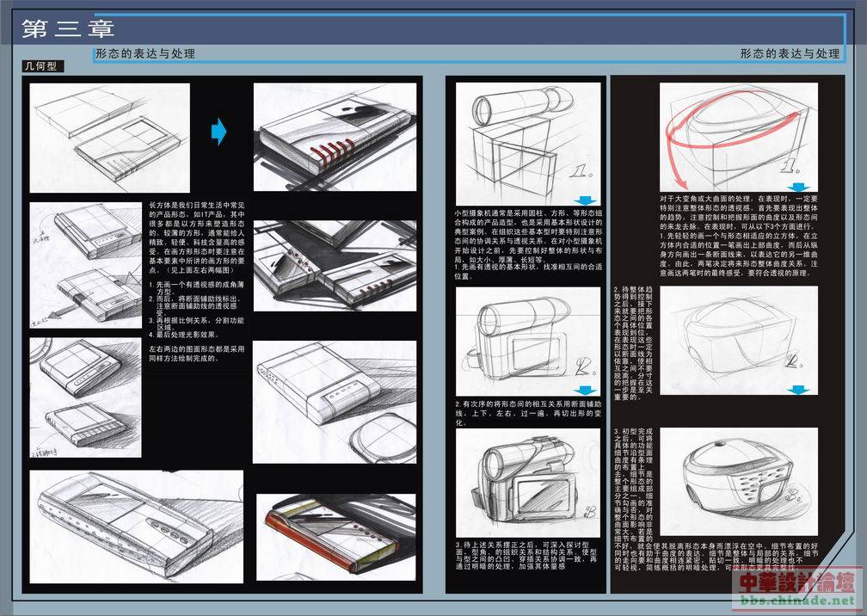Open the pencil sketch of two flat boxes
The width and height of the screenshot is (867, 616).
109,138
